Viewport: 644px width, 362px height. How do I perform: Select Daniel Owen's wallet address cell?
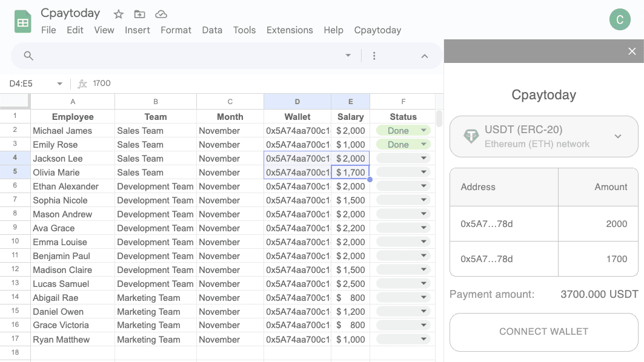tap(297, 312)
